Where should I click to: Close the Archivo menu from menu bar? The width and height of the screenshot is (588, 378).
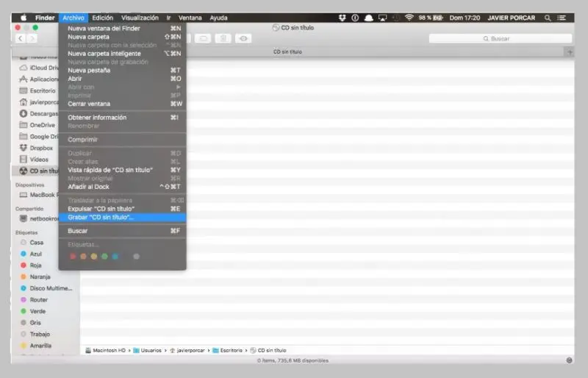coord(73,18)
